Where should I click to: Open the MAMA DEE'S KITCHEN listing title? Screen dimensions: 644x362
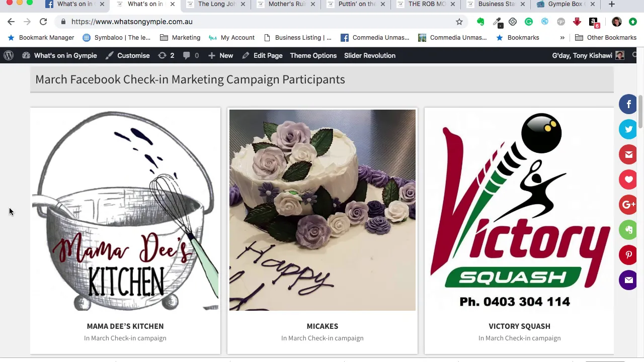[x=125, y=326]
